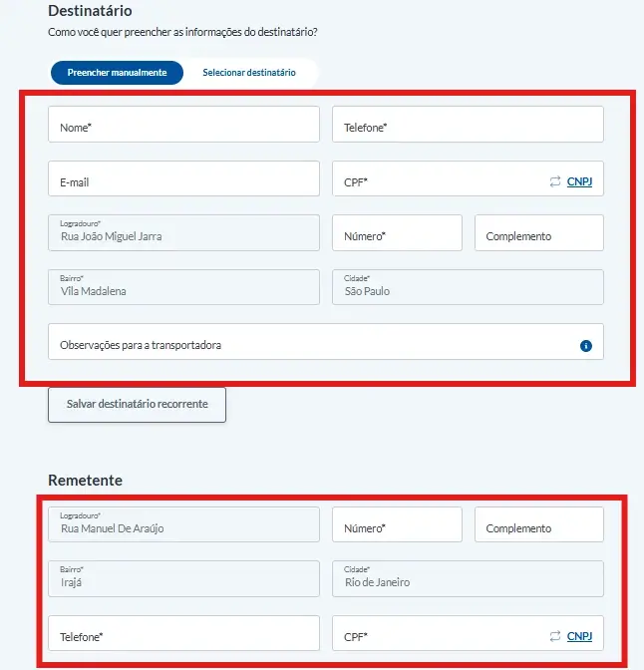The image size is (644, 670).
Task: Focus the remetente Telefone field
Action: coord(183,634)
